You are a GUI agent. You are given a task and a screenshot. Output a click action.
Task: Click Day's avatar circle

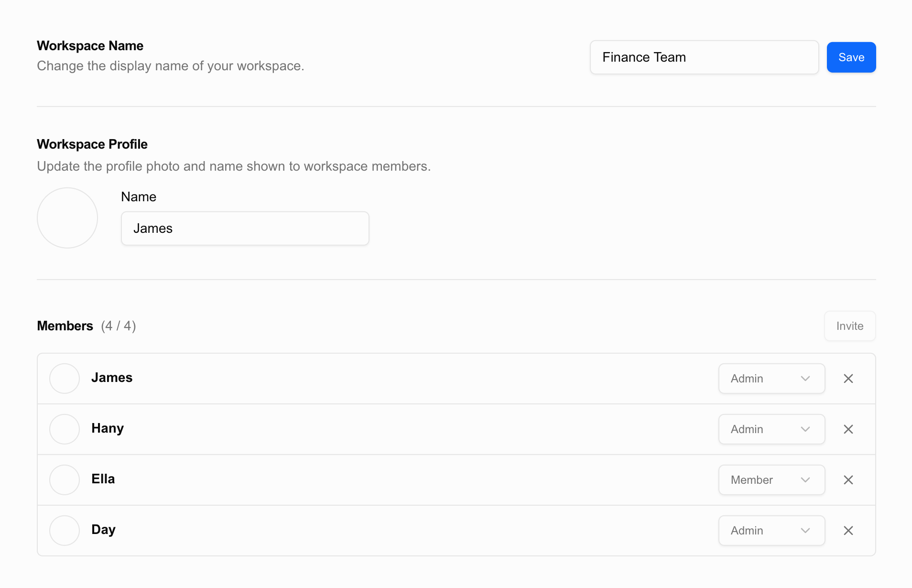point(65,531)
